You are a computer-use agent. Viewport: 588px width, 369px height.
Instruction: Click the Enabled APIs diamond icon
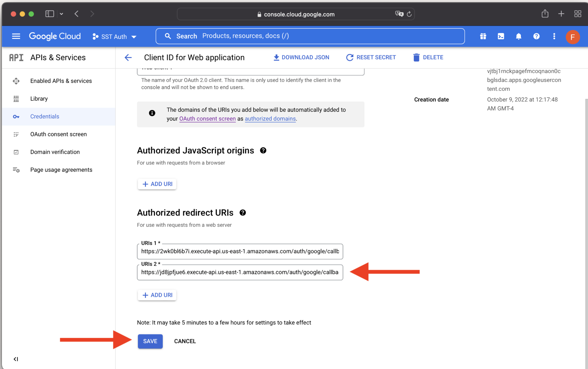pyautogui.click(x=16, y=81)
